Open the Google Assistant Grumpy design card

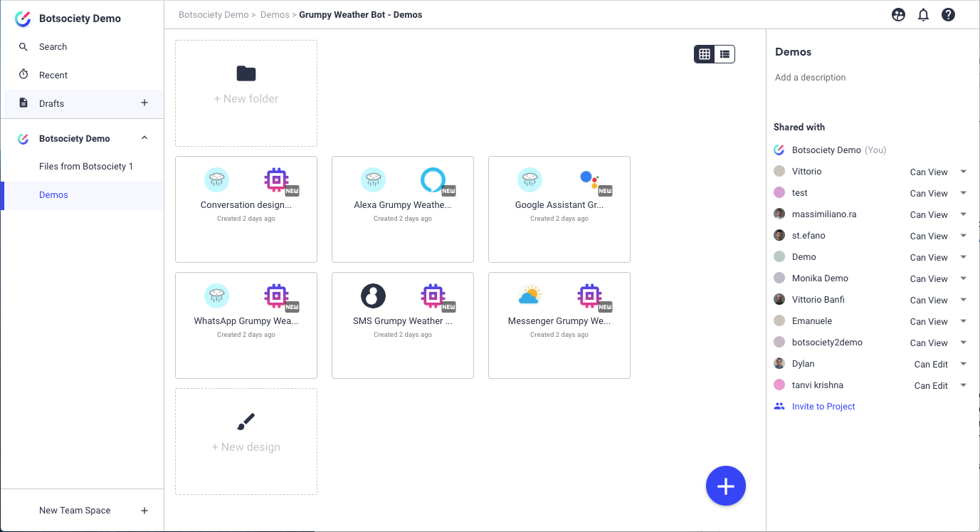559,209
